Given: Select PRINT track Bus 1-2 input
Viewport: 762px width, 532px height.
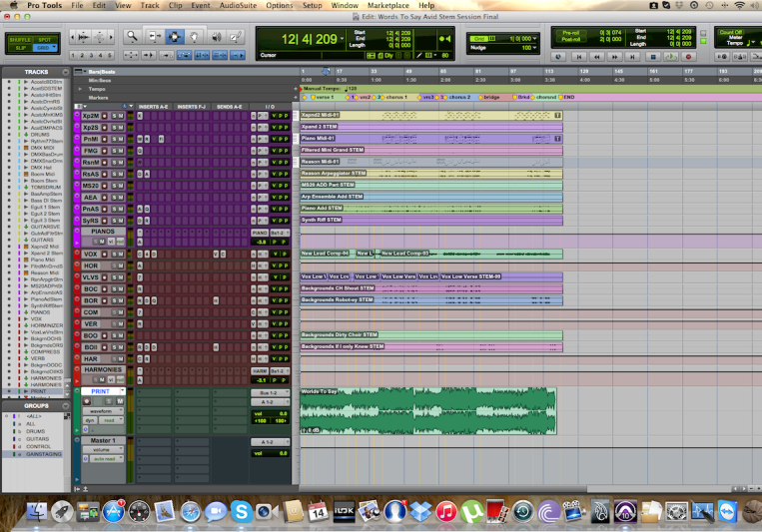Looking at the screenshot, I should [x=271, y=392].
